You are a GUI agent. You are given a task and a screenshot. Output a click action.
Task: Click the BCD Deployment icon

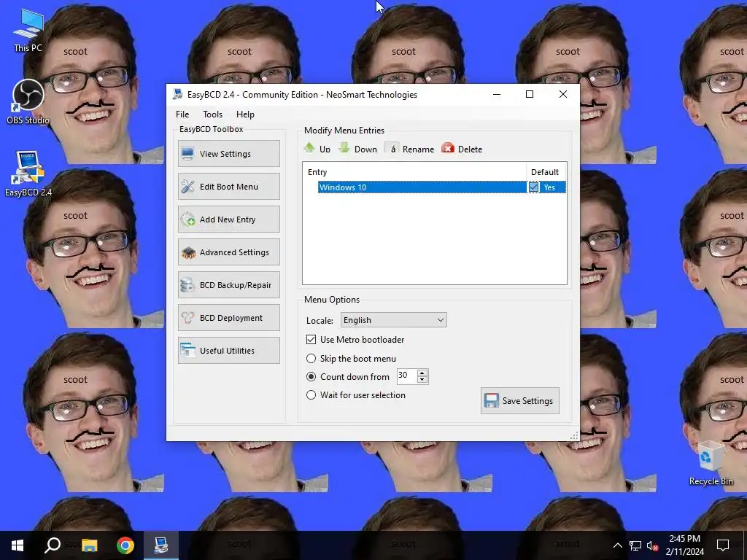tap(187, 318)
